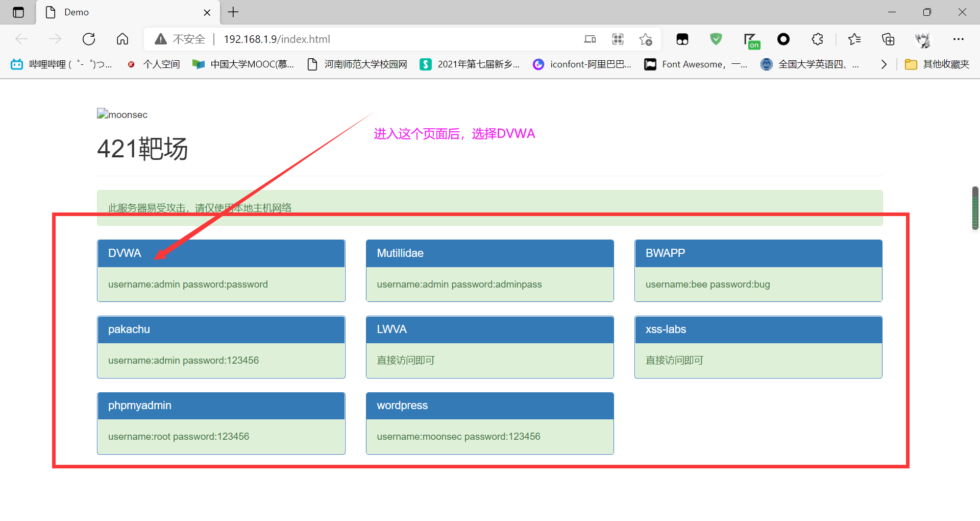Open the black circle extension icon
The width and height of the screenshot is (980, 521).
(783, 39)
